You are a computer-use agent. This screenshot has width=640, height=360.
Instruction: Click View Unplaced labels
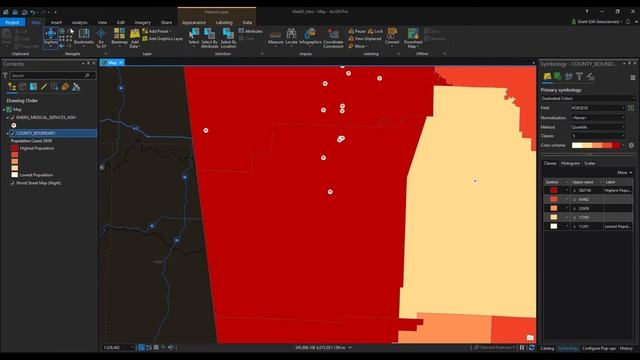(x=365, y=38)
